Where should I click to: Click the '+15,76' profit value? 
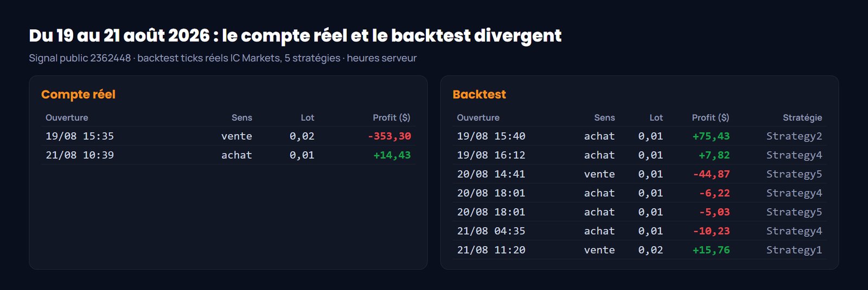[x=711, y=250]
